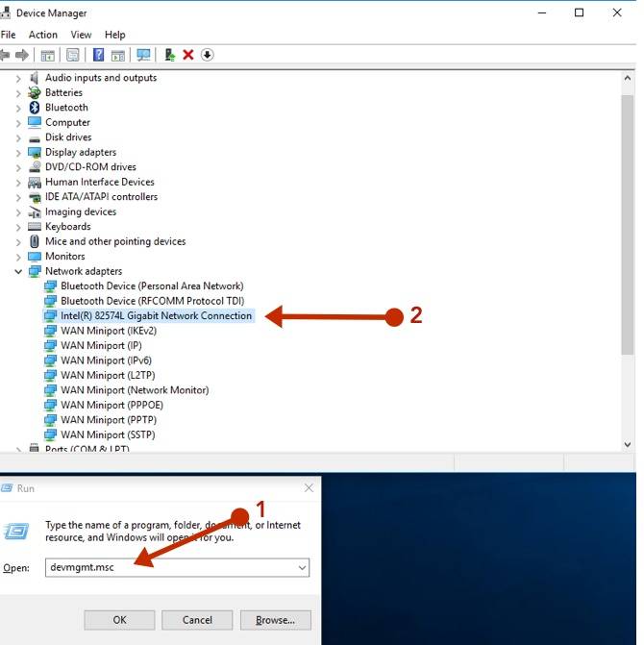
Task: Expand the Display adapters node
Action: (x=18, y=153)
